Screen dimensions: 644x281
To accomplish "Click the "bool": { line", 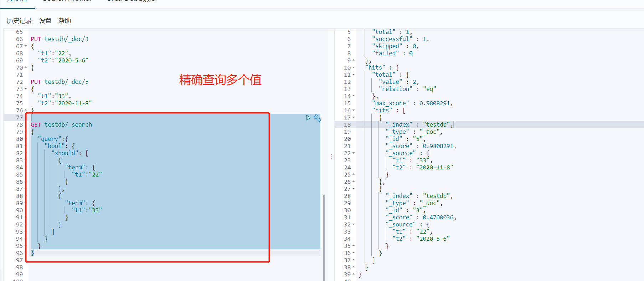I will coord(60,146).
